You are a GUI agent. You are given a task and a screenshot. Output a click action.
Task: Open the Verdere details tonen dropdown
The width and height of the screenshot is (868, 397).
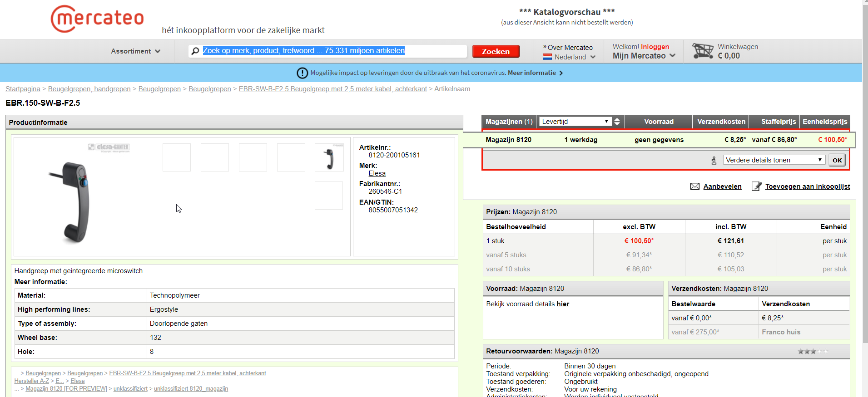pyautogui.click(x=774, y=160)
